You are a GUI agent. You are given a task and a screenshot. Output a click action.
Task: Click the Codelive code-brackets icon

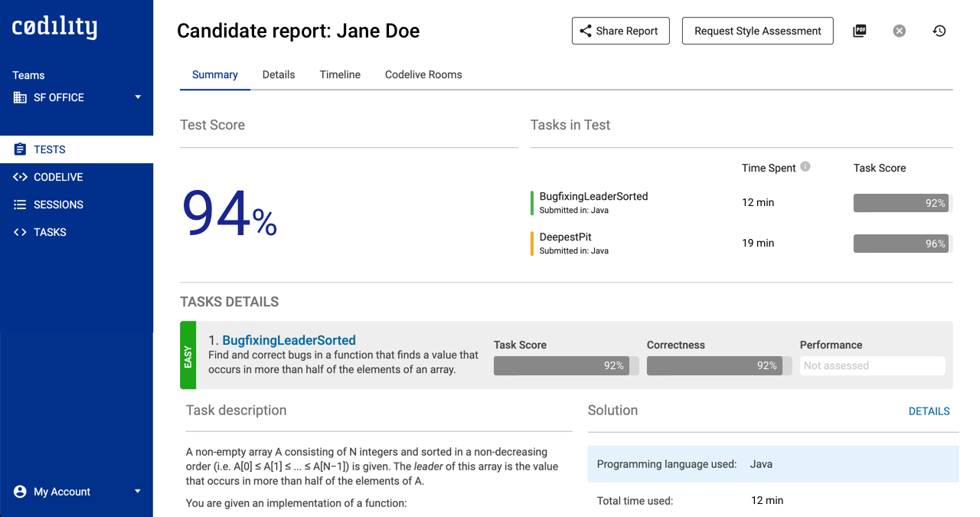(21, 177)
